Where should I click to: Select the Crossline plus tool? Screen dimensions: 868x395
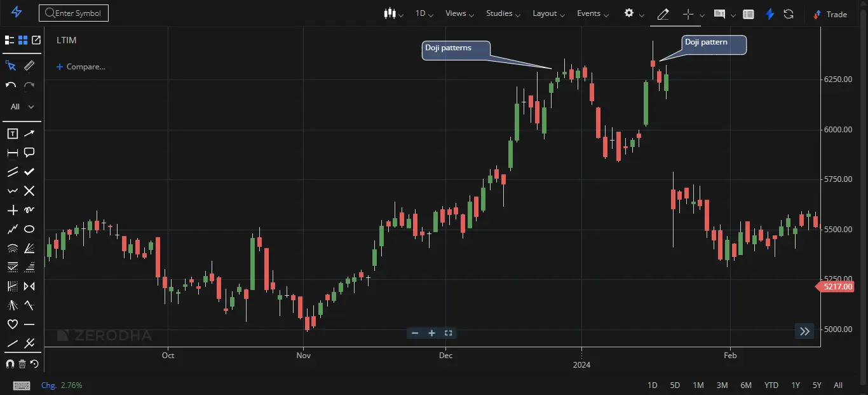[x=12, y=210]
